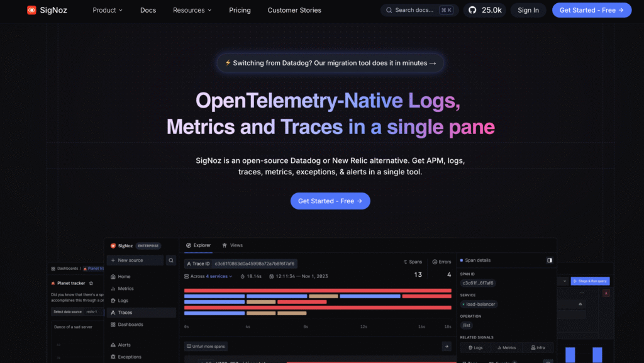Expand the Across 4 services dropdown

click(x=208, y=276)
